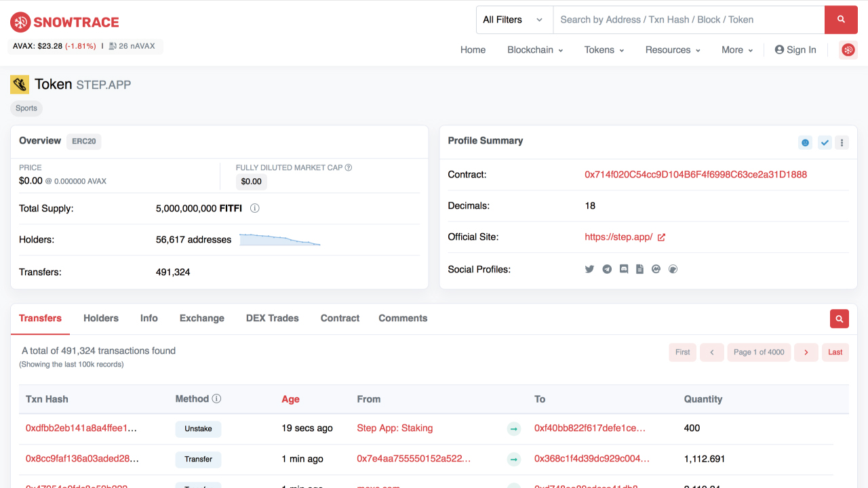Click the ERC20 badge
868x488 pixels.
(84, 141)
